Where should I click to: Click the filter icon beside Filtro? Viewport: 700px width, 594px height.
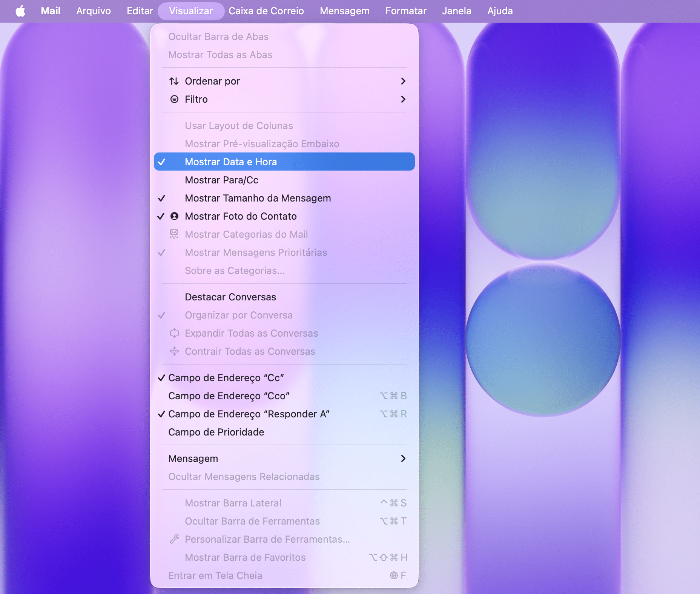[x=174, y=99]
